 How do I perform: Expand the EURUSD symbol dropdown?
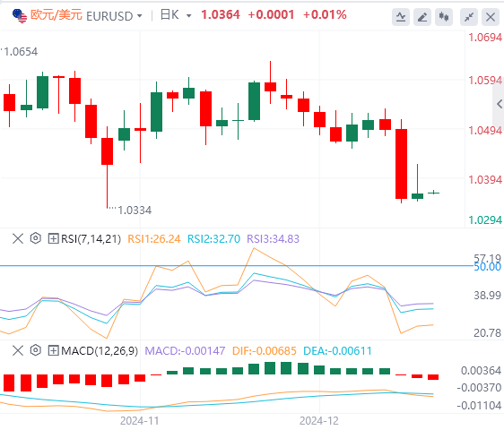(140, 16)
